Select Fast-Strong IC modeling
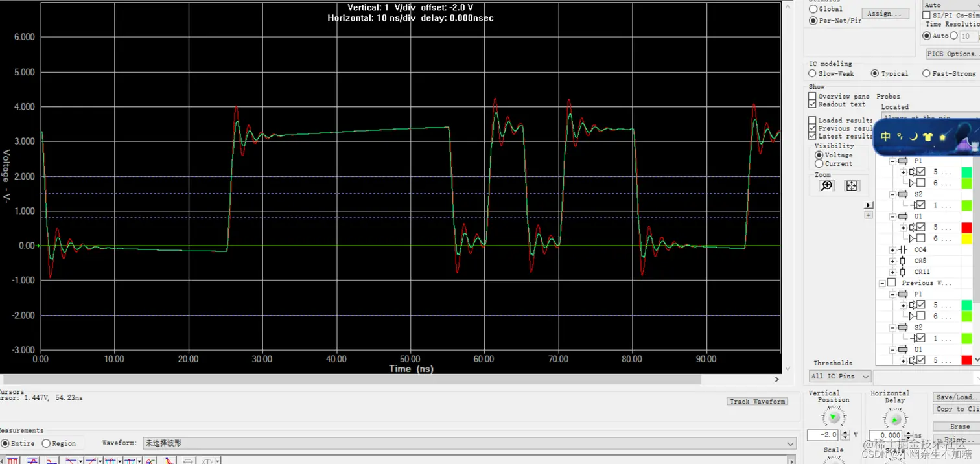980x464 pixels. point(926,74)
